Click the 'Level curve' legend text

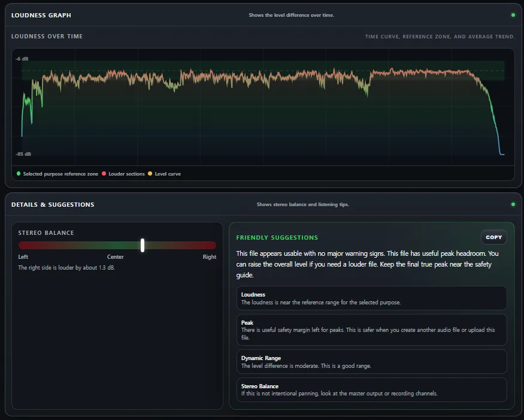pos(168,174)
